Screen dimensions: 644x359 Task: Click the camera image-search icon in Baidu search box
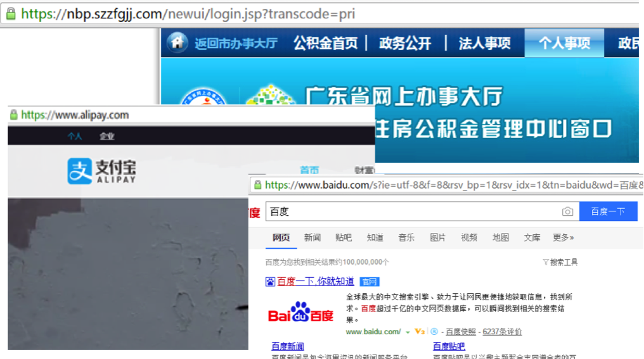(x=567, y=211)
